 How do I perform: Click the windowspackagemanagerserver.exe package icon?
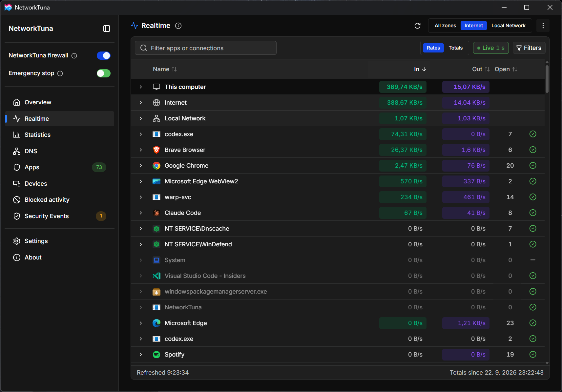pos(156,292)
